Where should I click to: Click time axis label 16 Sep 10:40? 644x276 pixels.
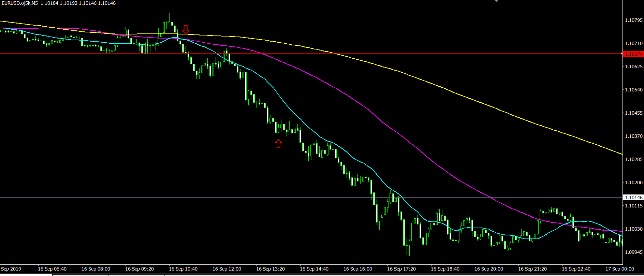(x=183, y=269)
